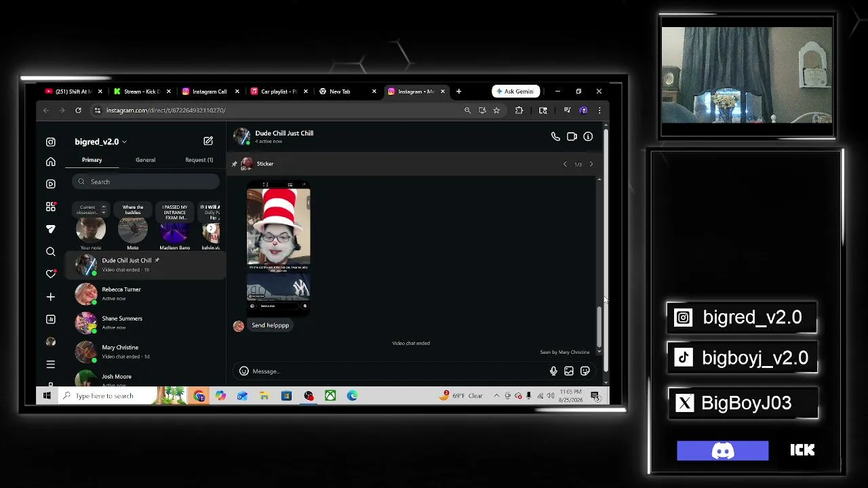Open Rebecca Turner conversation
Screen dimensions: 868x488
(x=145, y=293)
